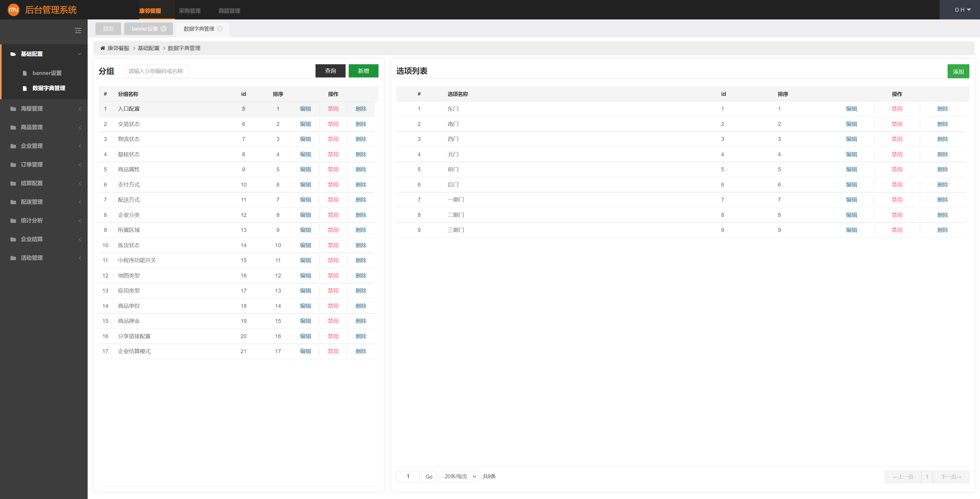
Task: Open the DH user dropdown
Action: pyautogui.click(x=962, y=10)
